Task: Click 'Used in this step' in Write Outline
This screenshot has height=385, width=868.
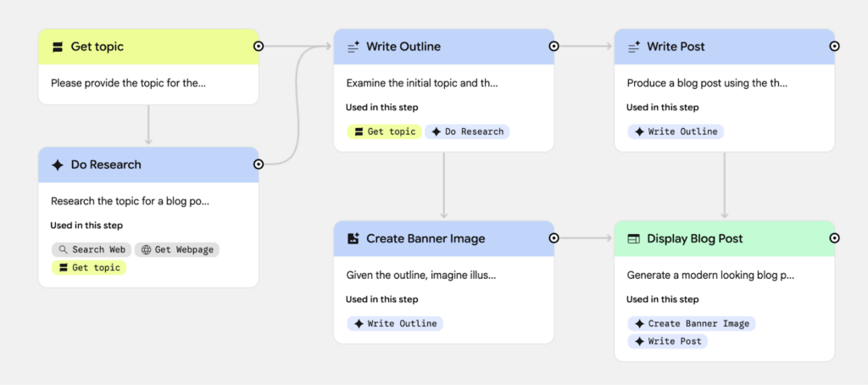Action: click(382, 108)
